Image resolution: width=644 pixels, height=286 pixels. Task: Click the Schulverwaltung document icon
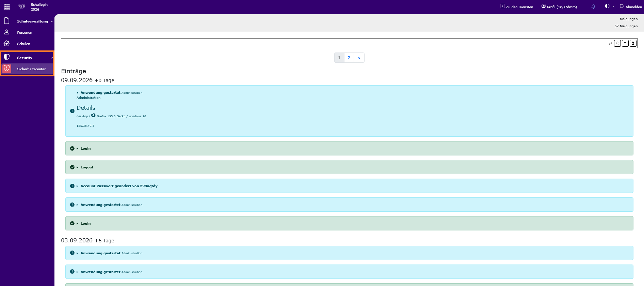pos(6,21)
